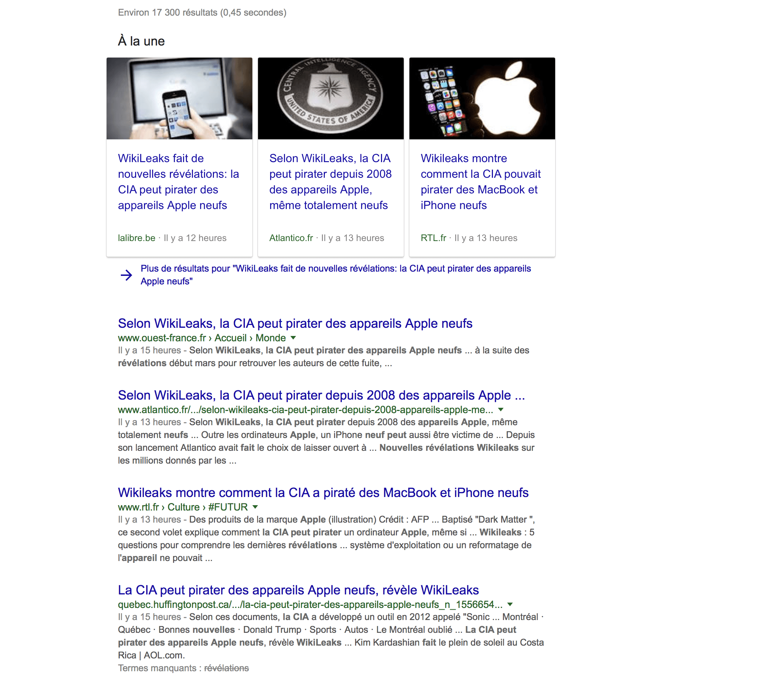
Task: Click 'Environ 17 300 résultats' count text
Action: pos(202,13)
